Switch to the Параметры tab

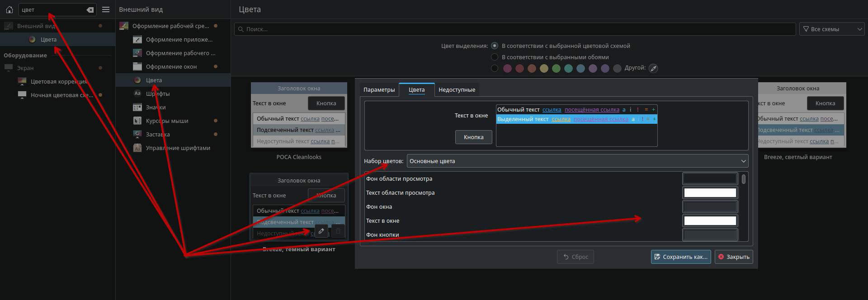click(x=379, y=89)
